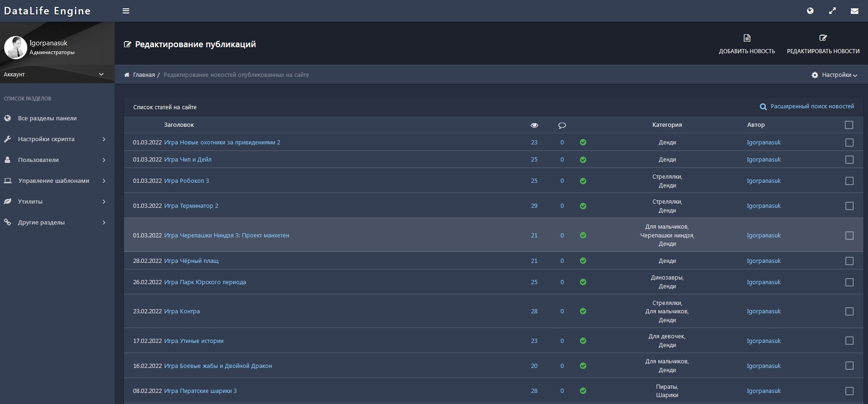
Task: Click the user icon beside Пользователи
Action: click(7, 160)
